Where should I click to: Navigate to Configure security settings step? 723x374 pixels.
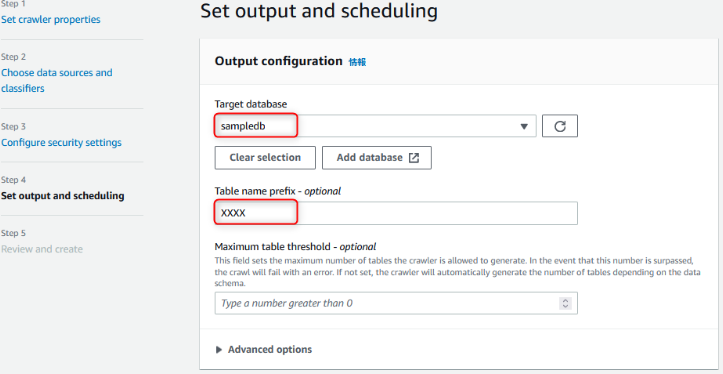(x=61, y=142)
